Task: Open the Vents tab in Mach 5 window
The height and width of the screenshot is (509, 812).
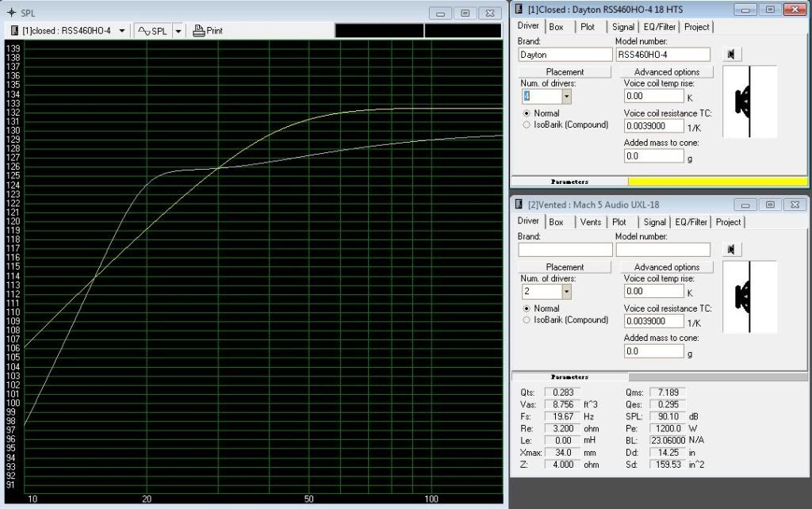Action: coord(590,222)
